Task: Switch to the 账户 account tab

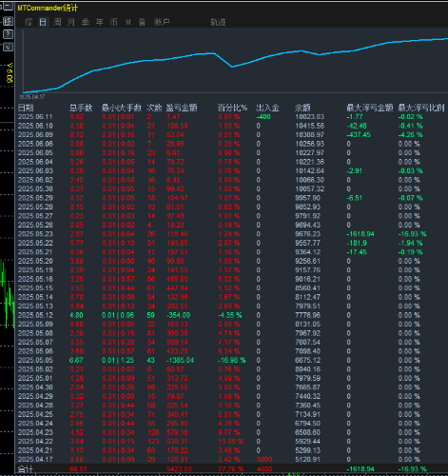Action: [162, 22]
